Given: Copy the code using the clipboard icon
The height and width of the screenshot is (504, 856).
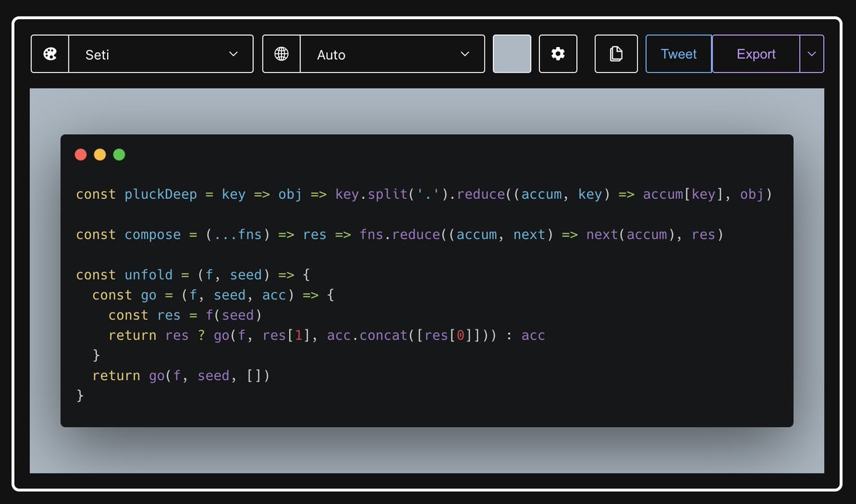Looking at the screenshot, I should (616, 53).
